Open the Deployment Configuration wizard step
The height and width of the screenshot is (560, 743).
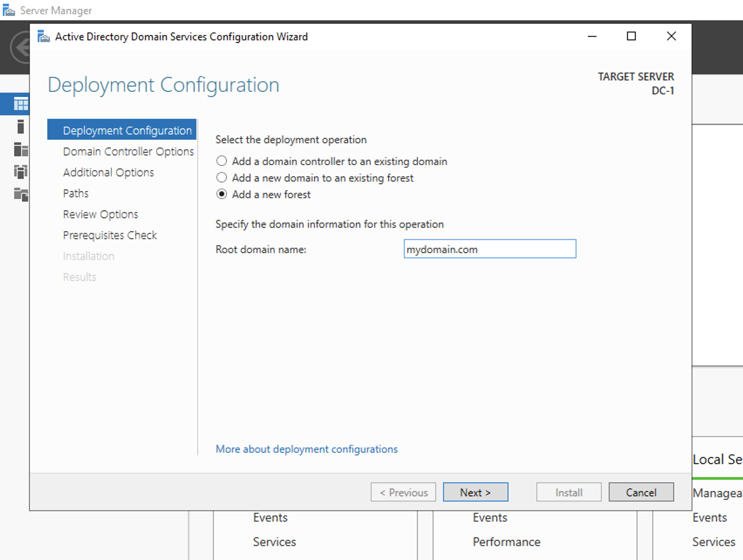[x=122, y=130]
